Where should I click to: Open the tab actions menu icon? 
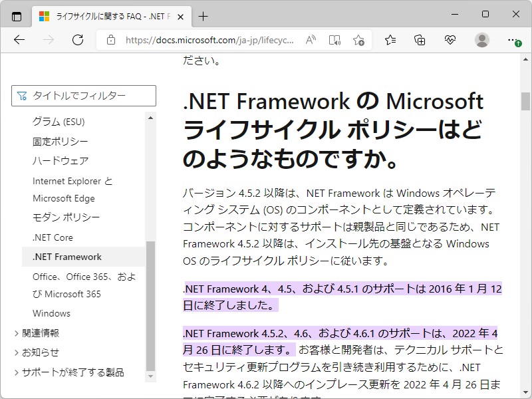point(16,16)
